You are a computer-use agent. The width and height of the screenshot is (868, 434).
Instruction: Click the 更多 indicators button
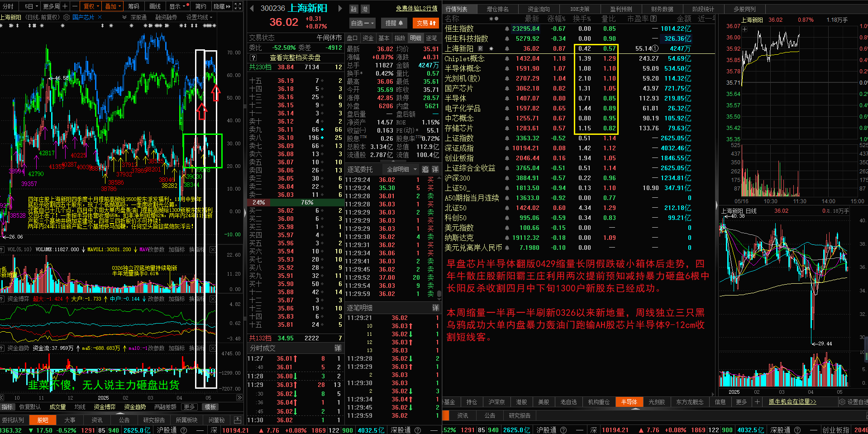(189, 407)
